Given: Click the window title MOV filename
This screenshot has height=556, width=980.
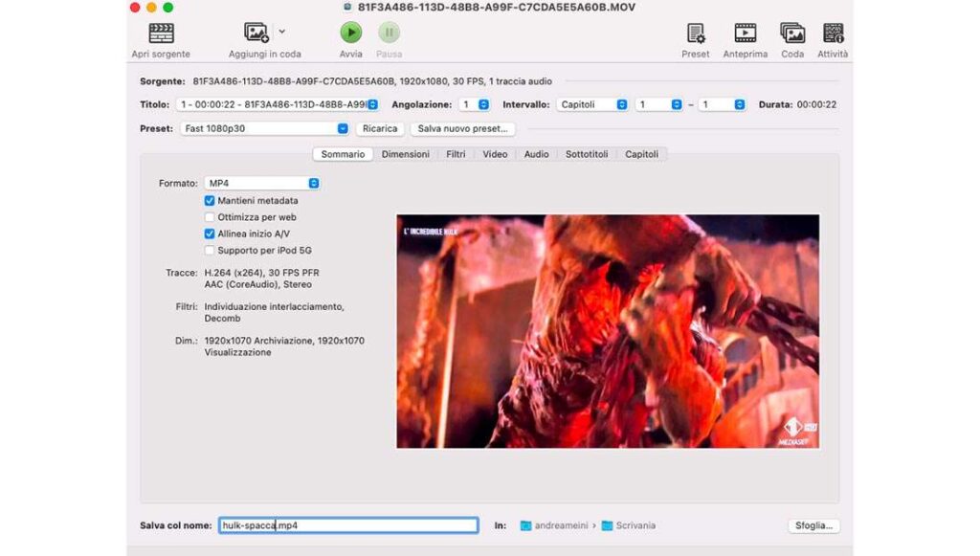Looking at the screenshot, I should click(497, 8).
